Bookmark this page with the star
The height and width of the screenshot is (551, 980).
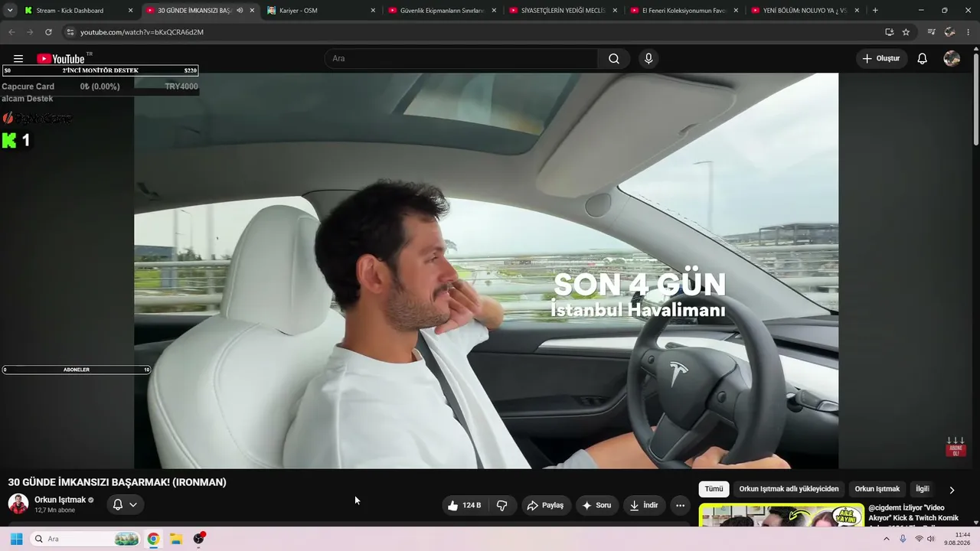coord(906,32)
